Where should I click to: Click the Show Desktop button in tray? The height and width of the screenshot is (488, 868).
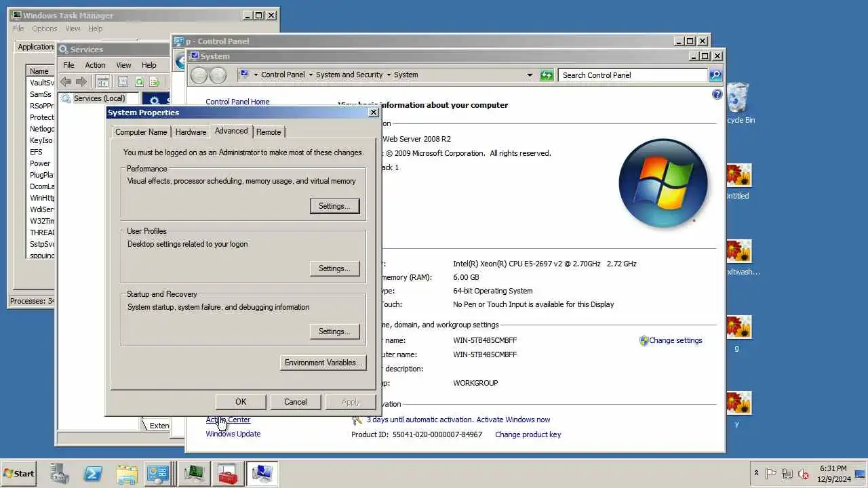pos(860,474)
